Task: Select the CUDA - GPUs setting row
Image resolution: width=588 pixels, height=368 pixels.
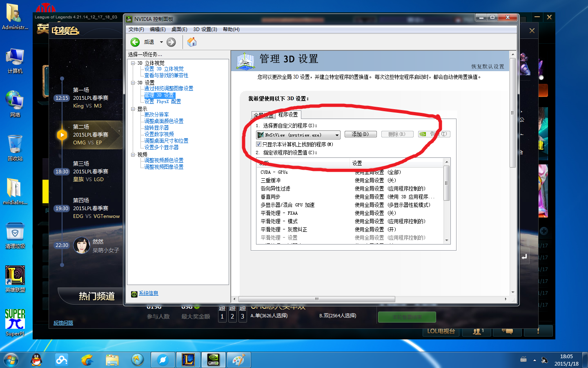Action: 350,172
